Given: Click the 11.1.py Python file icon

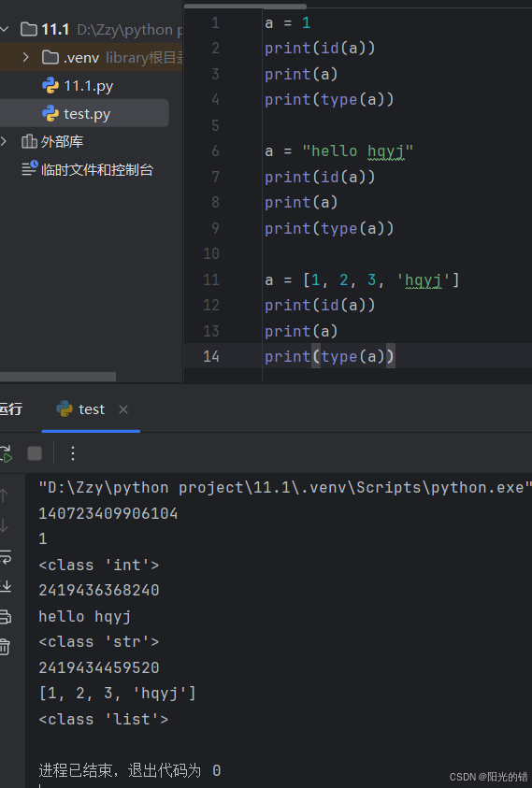Looking at the screenshot, I should (50, 85).
